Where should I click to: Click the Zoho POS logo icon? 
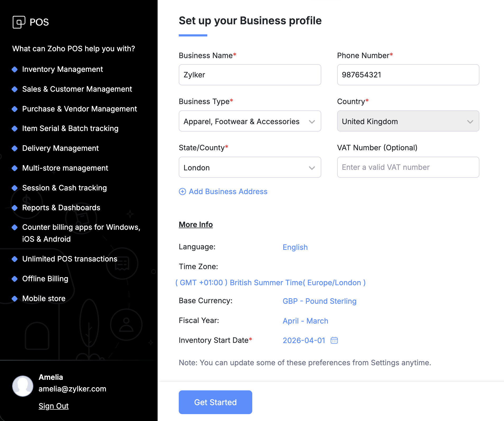(x=19, y=22)
